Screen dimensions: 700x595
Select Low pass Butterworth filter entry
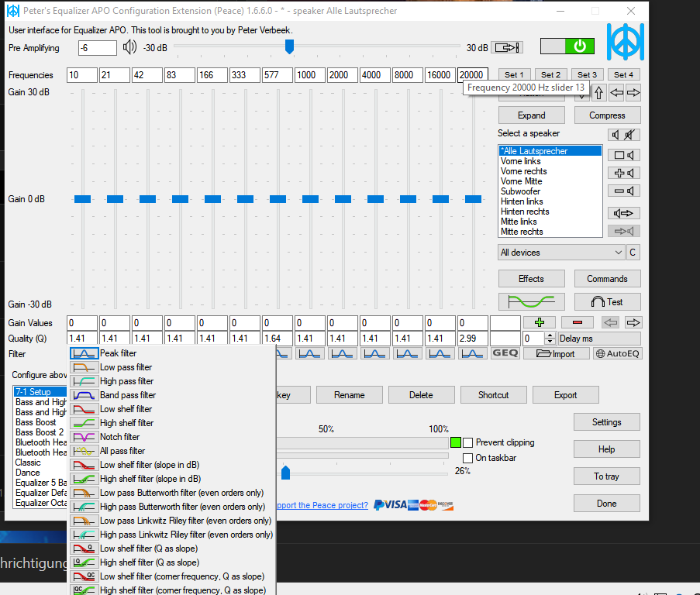click(x=172, y=493)
